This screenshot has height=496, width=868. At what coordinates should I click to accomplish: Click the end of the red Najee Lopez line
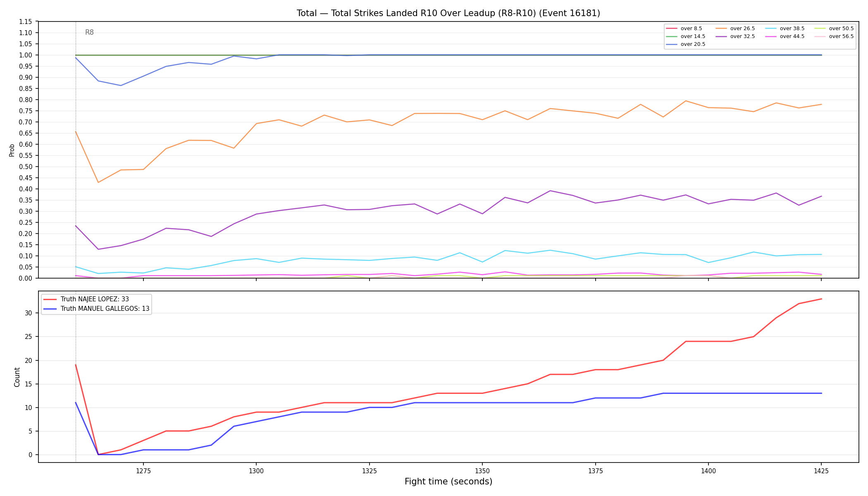pyautogui.click(x=821, y=299)
